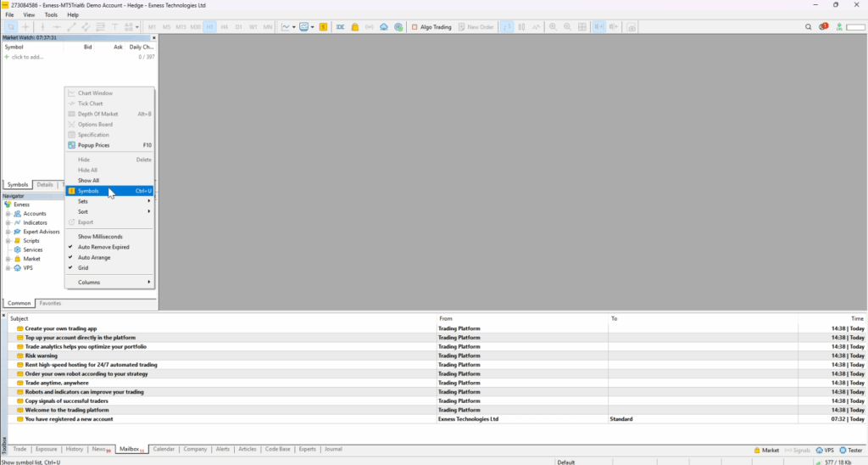Toggle the Auto Arrange option
868x465 pixels.
point(94,257)
